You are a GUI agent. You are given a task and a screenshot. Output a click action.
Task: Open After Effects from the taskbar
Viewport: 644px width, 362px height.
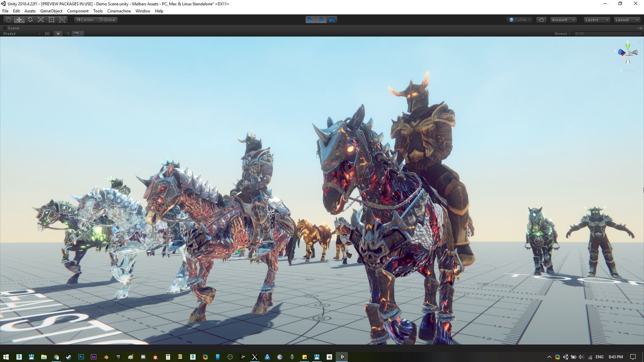94,357
